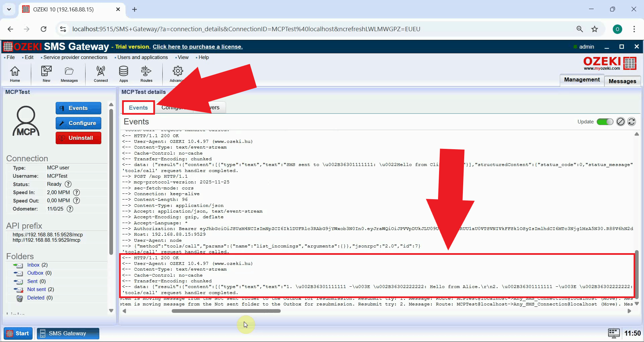Click the events log scroll-left arrow
The image size is (644, 342).
[124, 311]
